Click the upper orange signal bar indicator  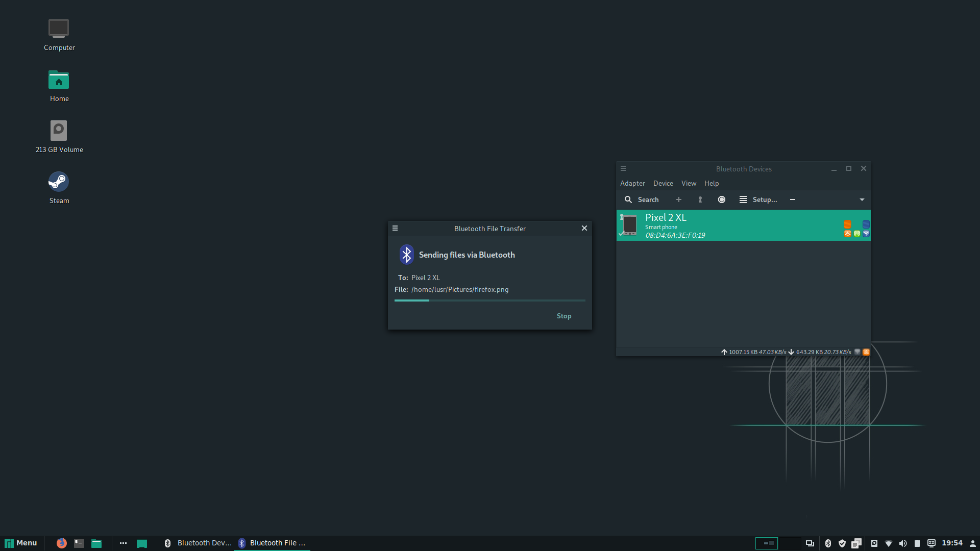click(847, 224)
